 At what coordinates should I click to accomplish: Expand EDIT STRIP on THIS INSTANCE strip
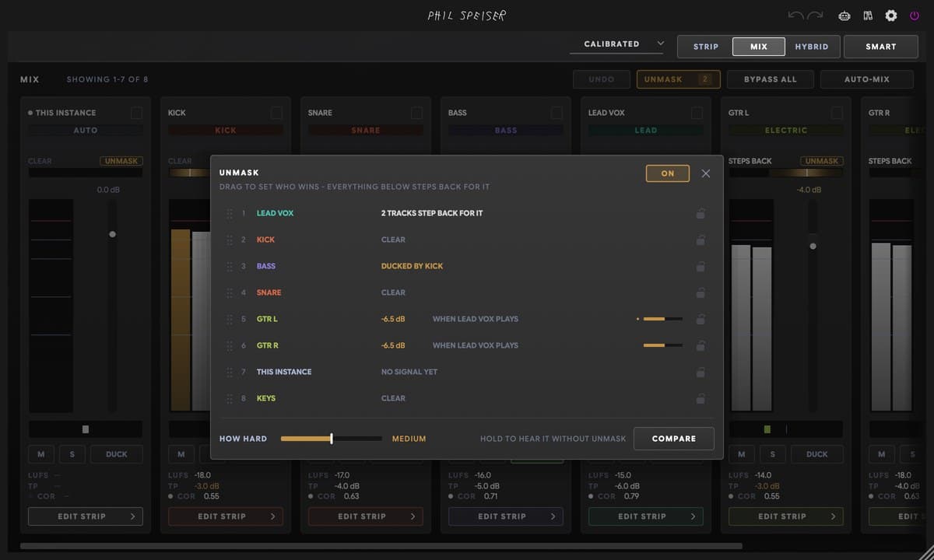coord(86,516)
